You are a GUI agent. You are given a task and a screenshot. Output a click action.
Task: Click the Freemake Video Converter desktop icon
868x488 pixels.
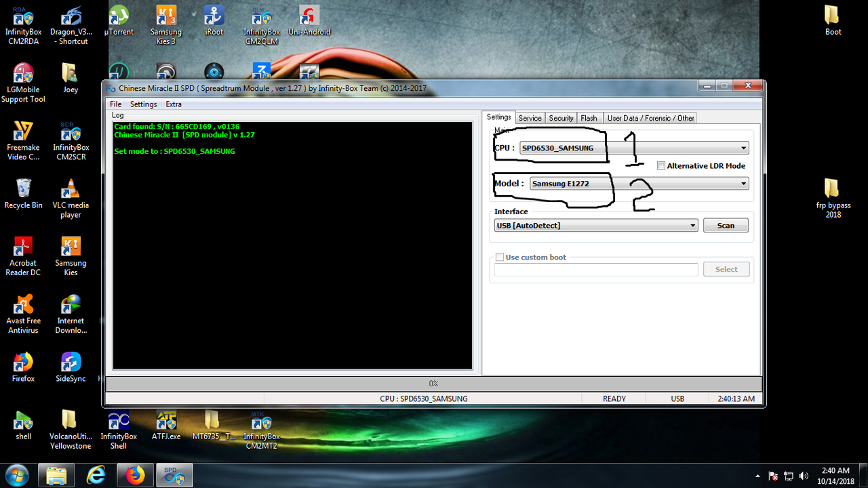click(23, 141)
